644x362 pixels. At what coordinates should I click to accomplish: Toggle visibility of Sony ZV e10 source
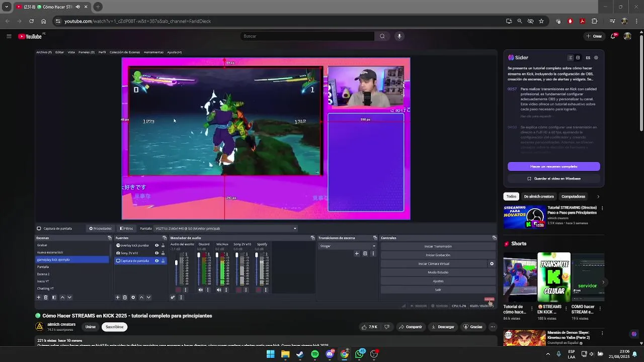click(156, 253)
